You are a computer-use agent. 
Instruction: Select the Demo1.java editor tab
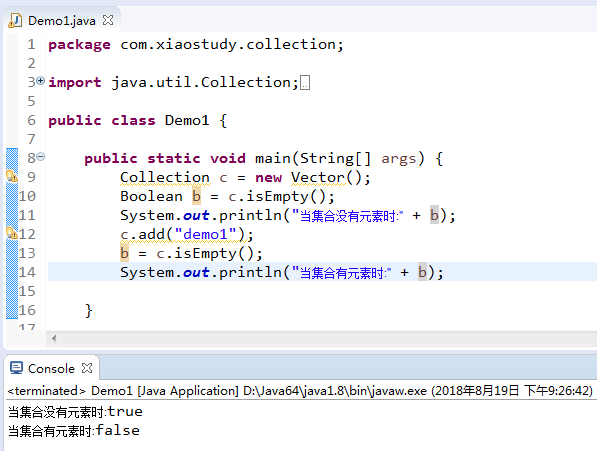[62, 20]
